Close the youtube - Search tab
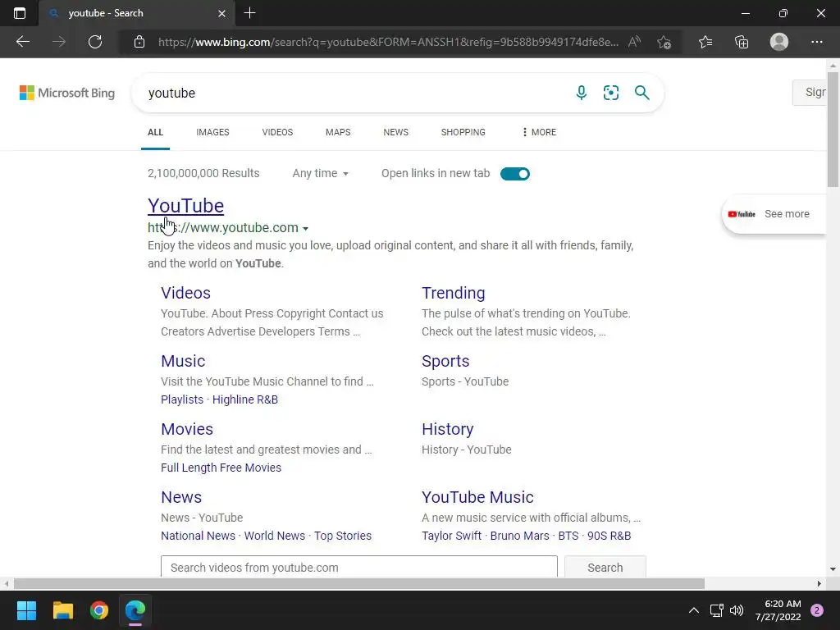Viewport: 840px width, 630px height. [x=221, y=13]
